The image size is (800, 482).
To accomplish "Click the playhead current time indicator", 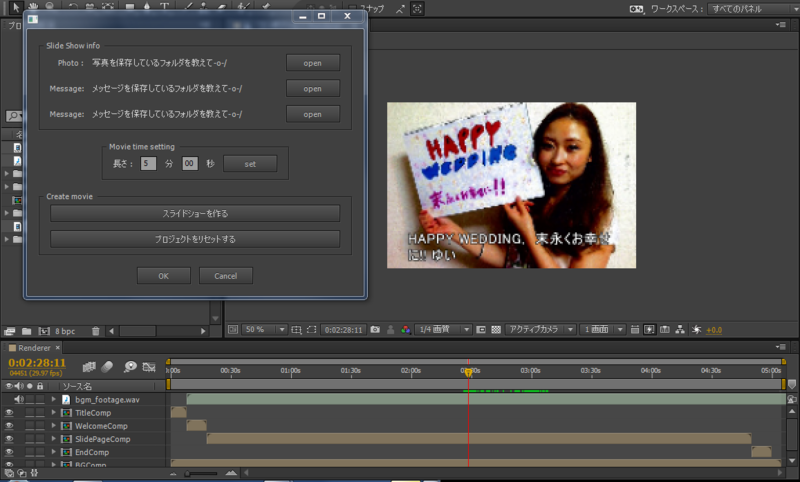I will click(468, 373).
